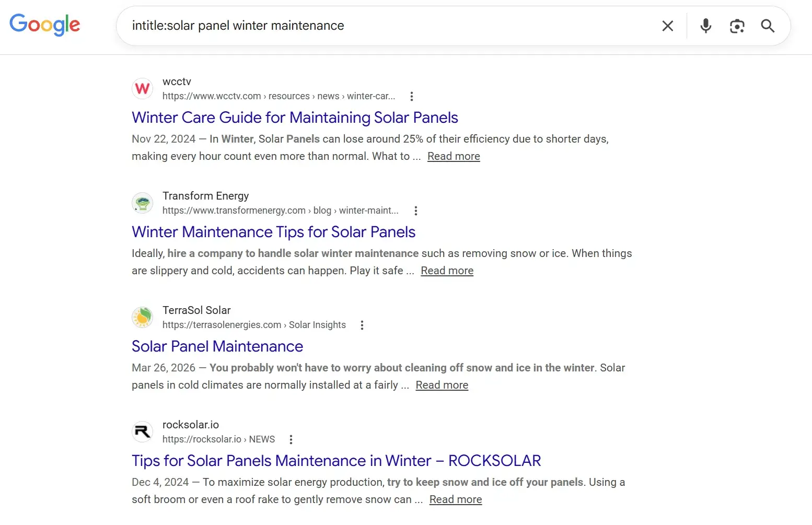Open Winter Maintenance Tips for Solar Panels
812x525 pixels.
[x=273, y=232]
